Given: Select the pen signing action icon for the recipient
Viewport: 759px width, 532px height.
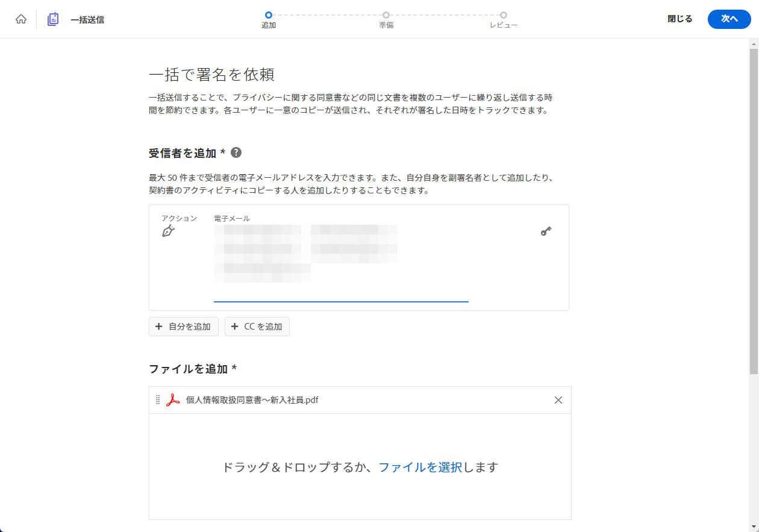Looking at the screenshot, I should pos(167,230).
